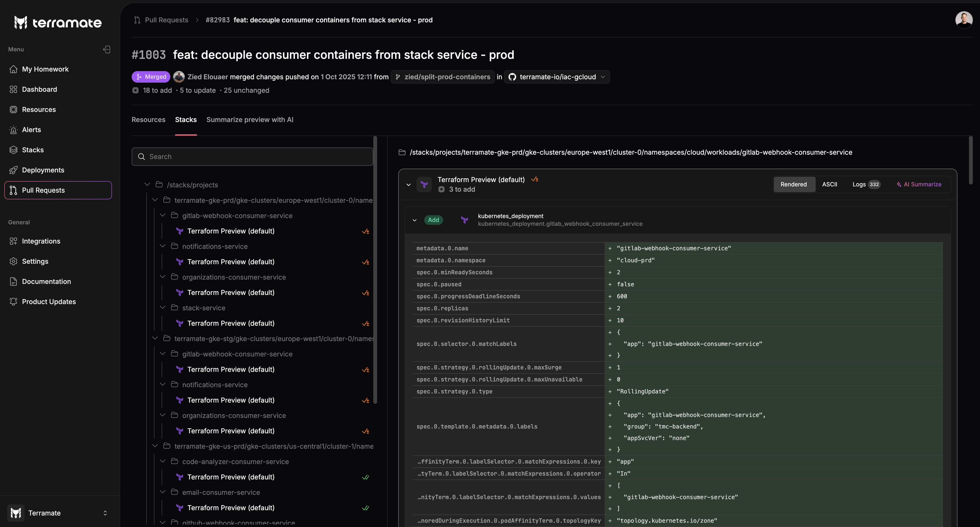The height and width of the screenshot is (527, 980).
Task: Open the Deployments rocket icon
Action: pyautogui.click(x=13, y=170)
